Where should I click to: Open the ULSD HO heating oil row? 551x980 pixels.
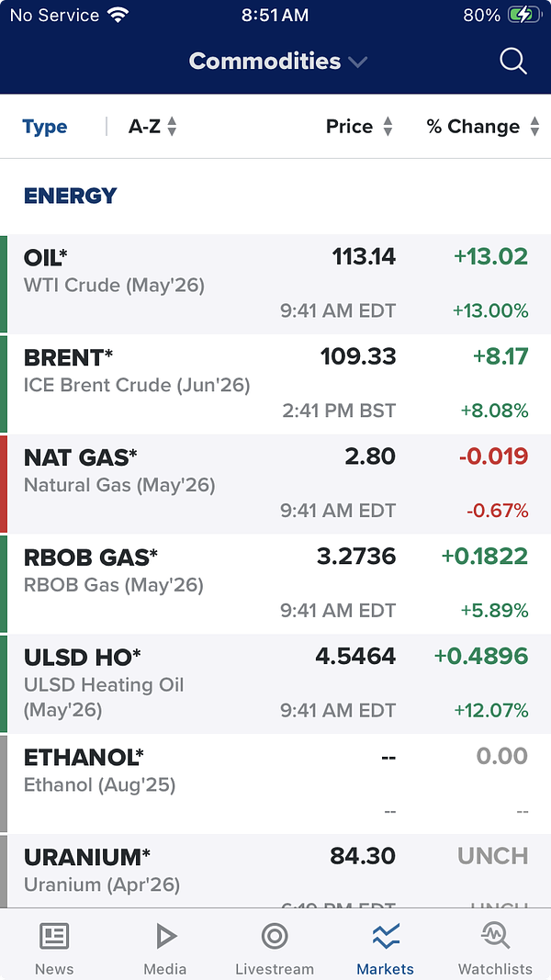(x=275, y=684)
